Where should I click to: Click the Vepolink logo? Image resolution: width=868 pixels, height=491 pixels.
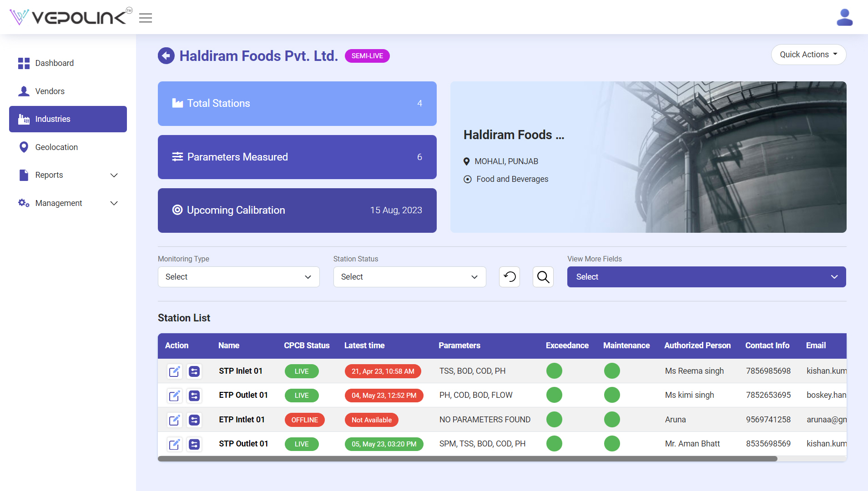[71, 17]
